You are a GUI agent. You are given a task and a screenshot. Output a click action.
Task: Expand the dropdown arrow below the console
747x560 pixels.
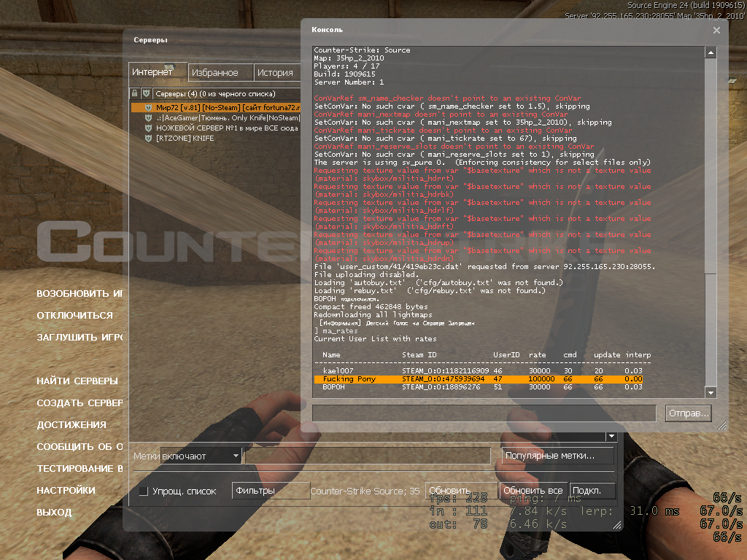(x=611, y=436)
